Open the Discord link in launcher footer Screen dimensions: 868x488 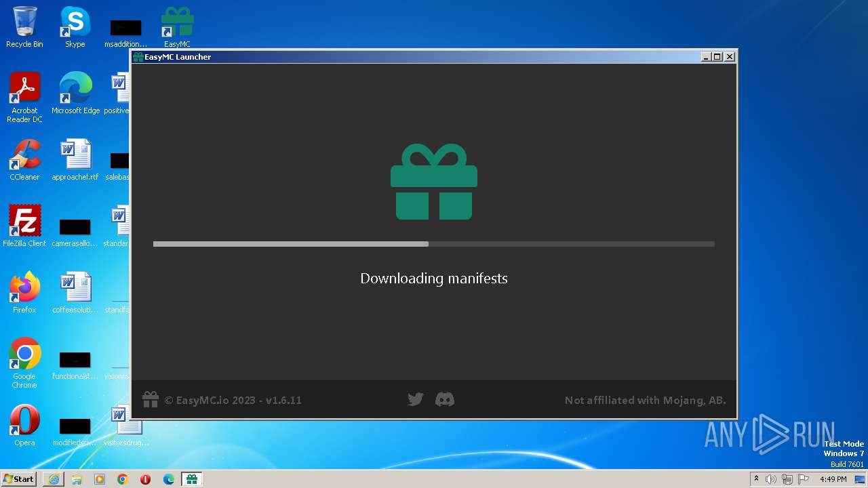[x=445, y=400]
